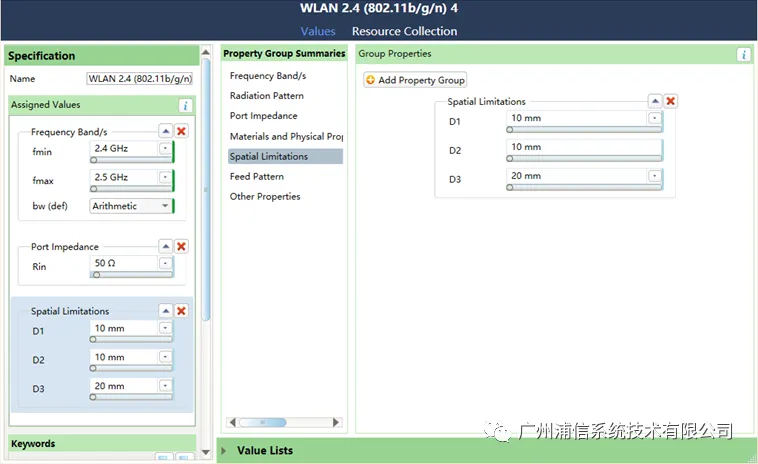Viewport: 758px width, 464px height.
Task: Select Materials and Physical Properties item
Action: pos(285,136)
